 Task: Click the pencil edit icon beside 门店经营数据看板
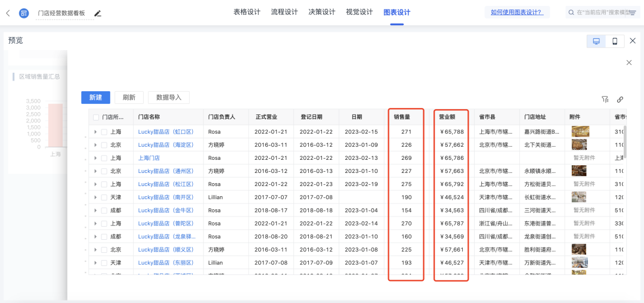[x=97, y=13]
